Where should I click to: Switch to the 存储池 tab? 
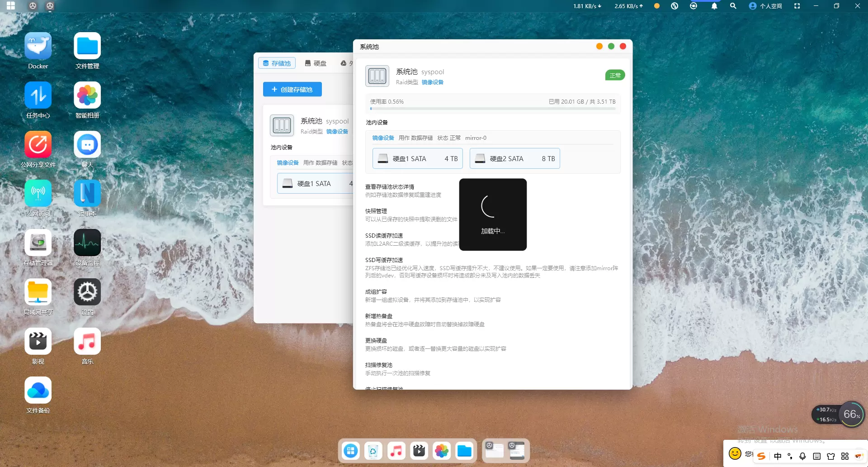[x=277, y=63]
